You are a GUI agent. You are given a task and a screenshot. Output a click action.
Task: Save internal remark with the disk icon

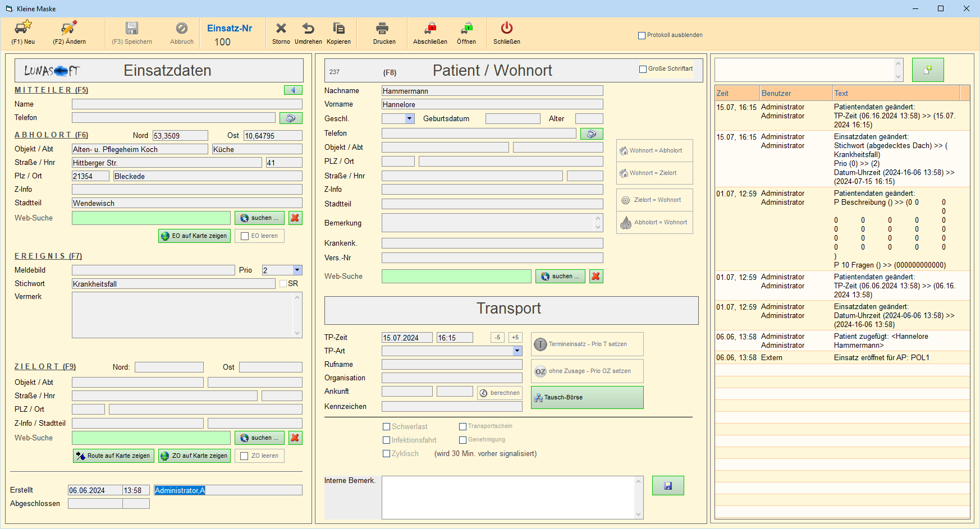[668, 486]
